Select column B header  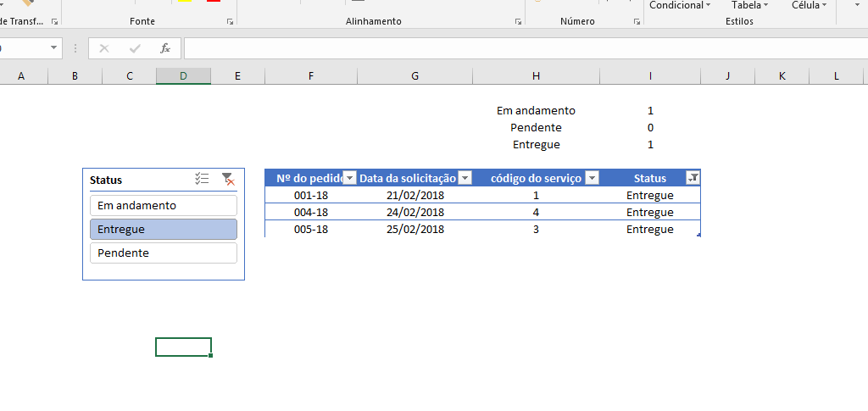tap(75, 75)
